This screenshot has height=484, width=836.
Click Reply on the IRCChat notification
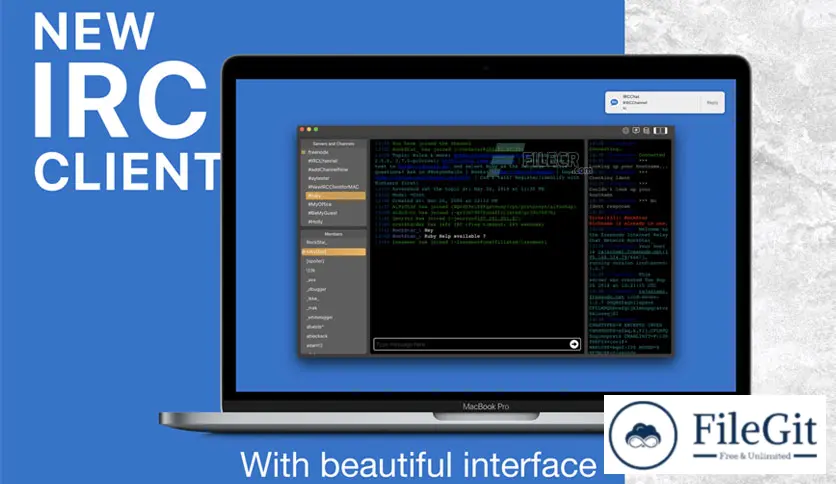(x=712, y=102)
